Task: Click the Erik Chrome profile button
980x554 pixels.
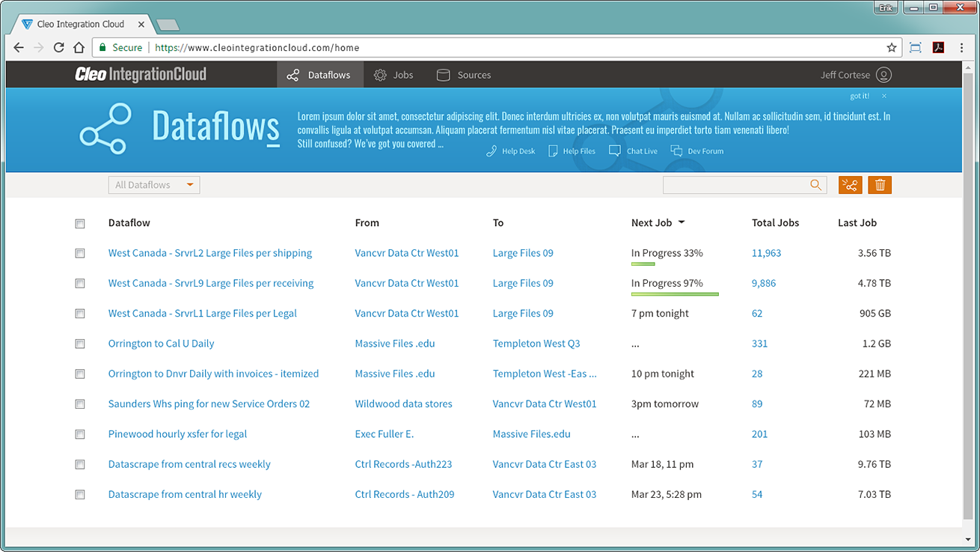Action: 886,7
